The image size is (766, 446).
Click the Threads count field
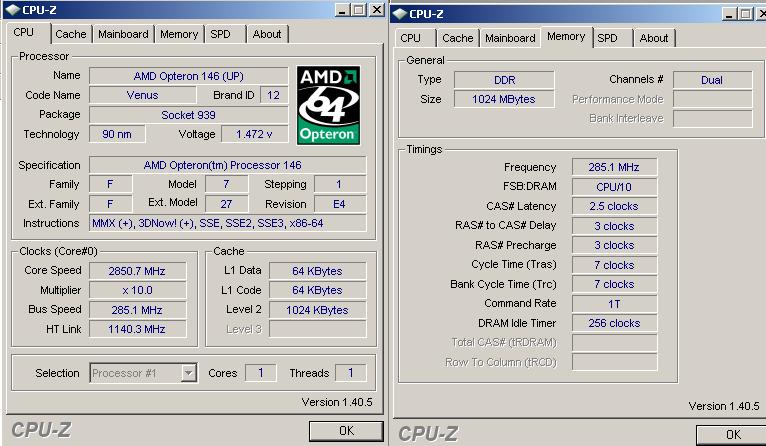pyautogui.click(x=350, y=373)
